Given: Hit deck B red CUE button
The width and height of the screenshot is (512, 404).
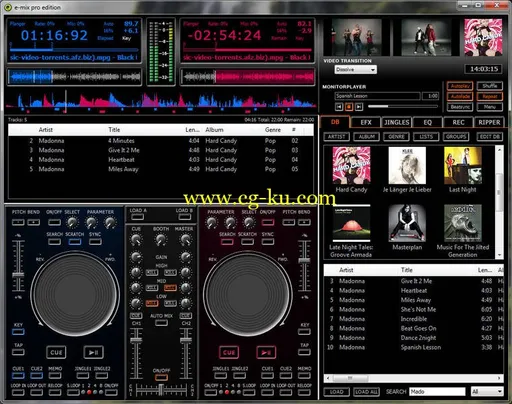Looking at the screenshot, I should pos(229,352).
